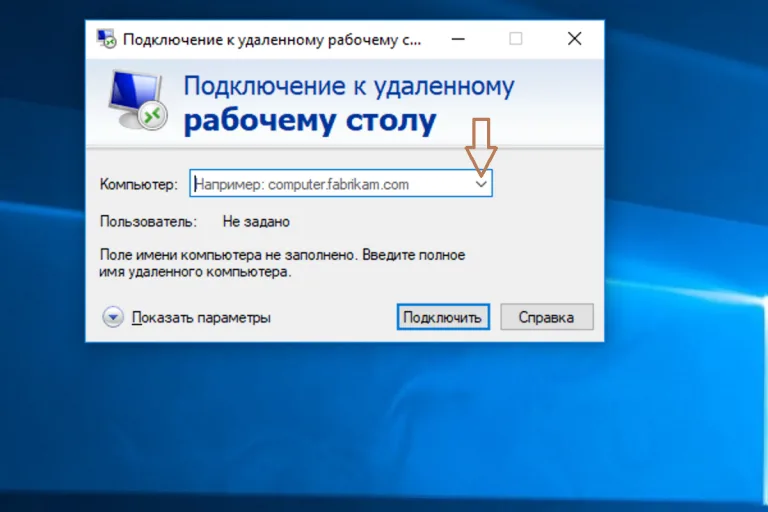This screenshot has width=768, height=512.
Task: Minimize the Remote Desktop Connection window
Action: pyautogui.click(x=458, y=39)
